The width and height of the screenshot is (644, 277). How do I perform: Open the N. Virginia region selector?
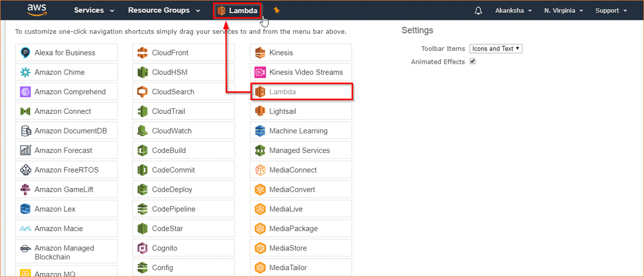click(563, 11)
